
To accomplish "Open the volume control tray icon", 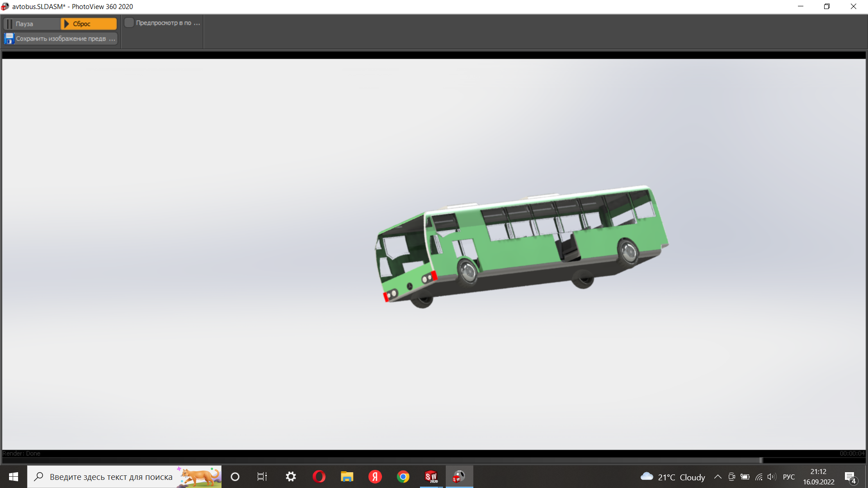I will coord(772,477).
